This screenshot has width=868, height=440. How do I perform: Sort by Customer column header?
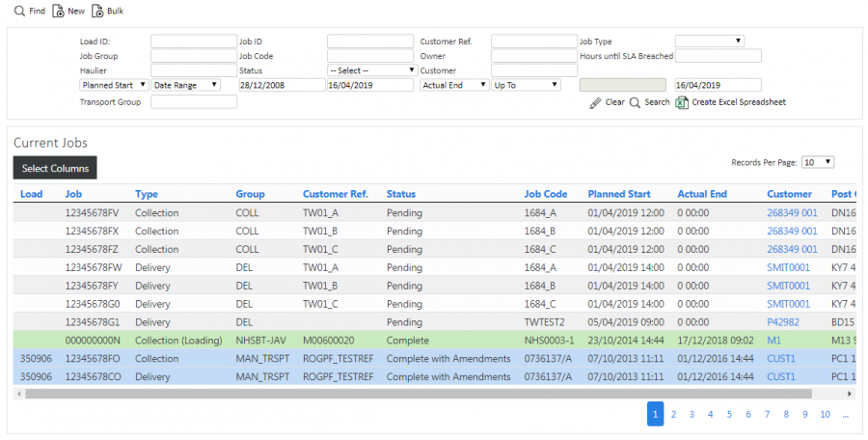click(x=789, y=194)
